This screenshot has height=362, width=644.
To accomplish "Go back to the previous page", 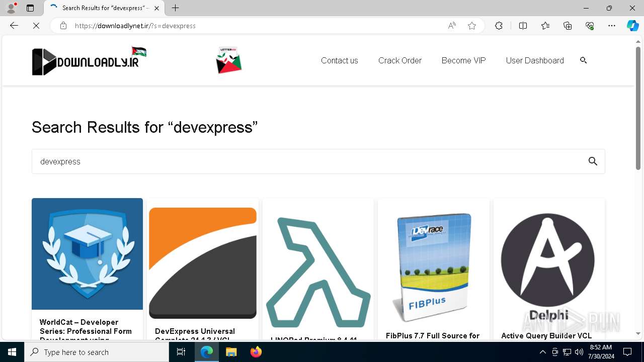I will pyautogui.click(x=14, y=26).
